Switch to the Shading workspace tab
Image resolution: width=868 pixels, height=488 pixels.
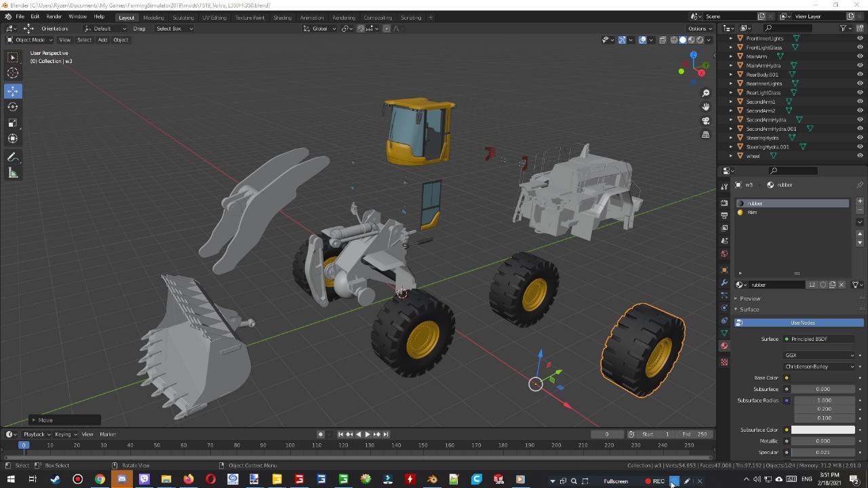pos(282,18)
